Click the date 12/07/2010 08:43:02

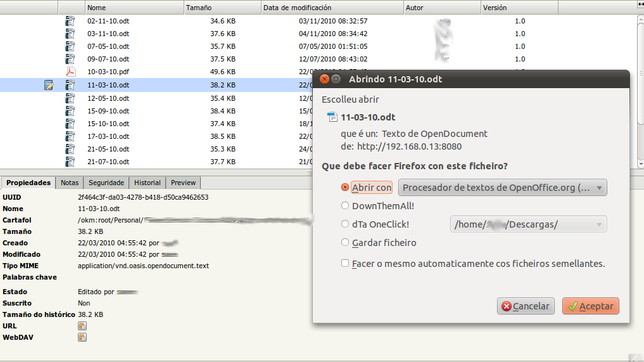(333, 59)
